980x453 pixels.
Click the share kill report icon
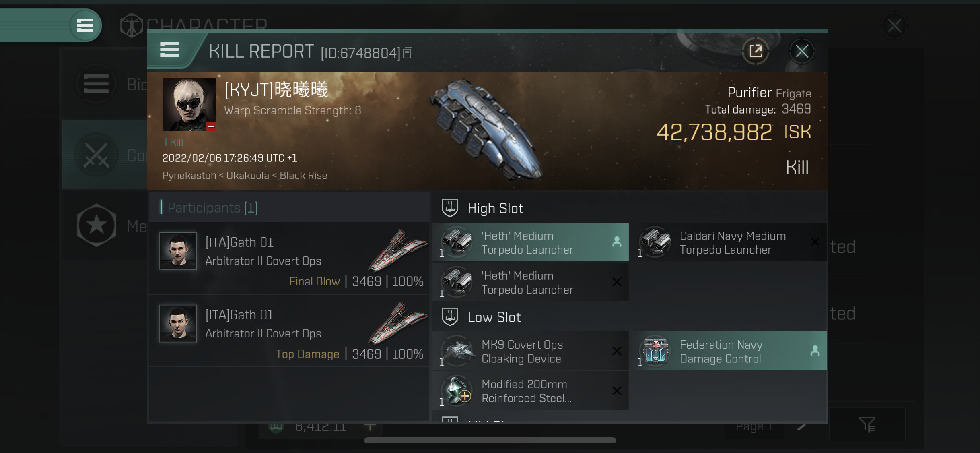(x=756, y=51)
